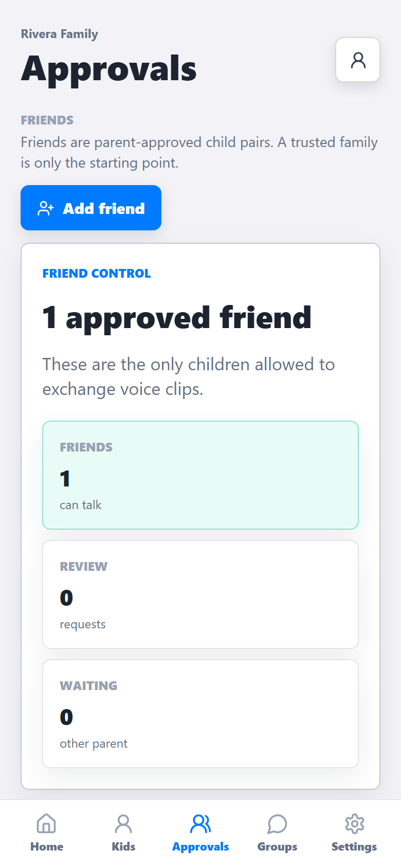The image size is (401, 868).
Task: Select the Approvals tab label
Action: pyautogui.click(x=200, y=847)
